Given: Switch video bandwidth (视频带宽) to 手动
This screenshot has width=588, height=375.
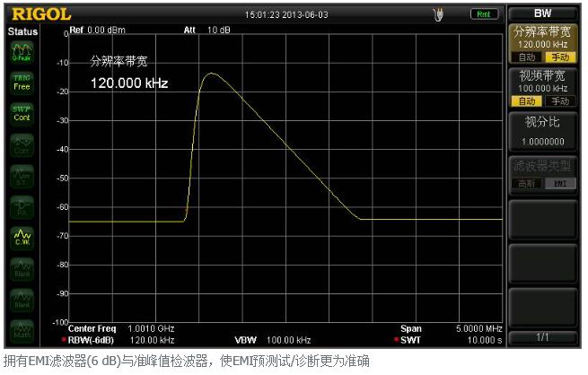Looking at the screenshot, I should [556, 101].
